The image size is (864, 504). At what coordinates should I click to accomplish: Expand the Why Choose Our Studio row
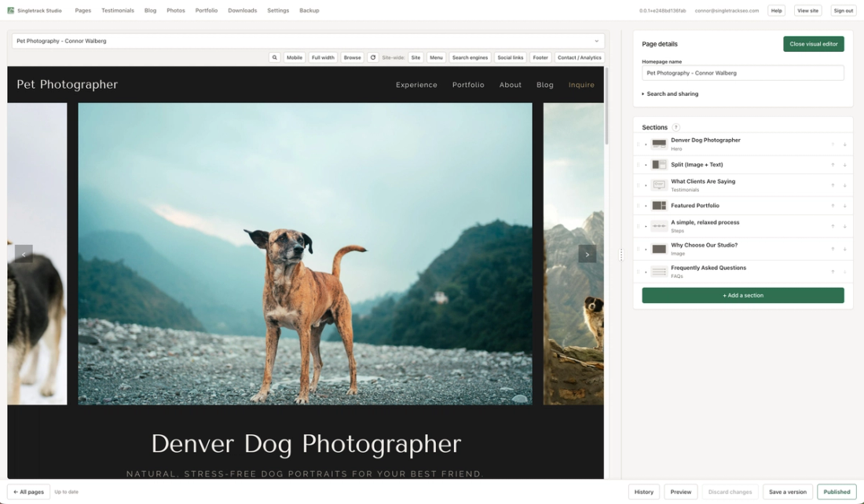(x=646, y=249)
